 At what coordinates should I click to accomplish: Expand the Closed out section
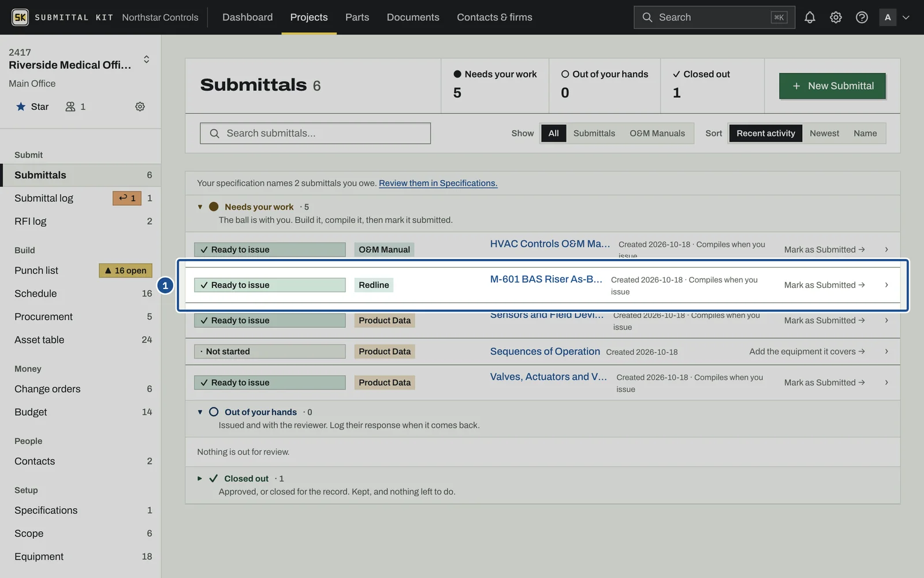tap(200, 479)
